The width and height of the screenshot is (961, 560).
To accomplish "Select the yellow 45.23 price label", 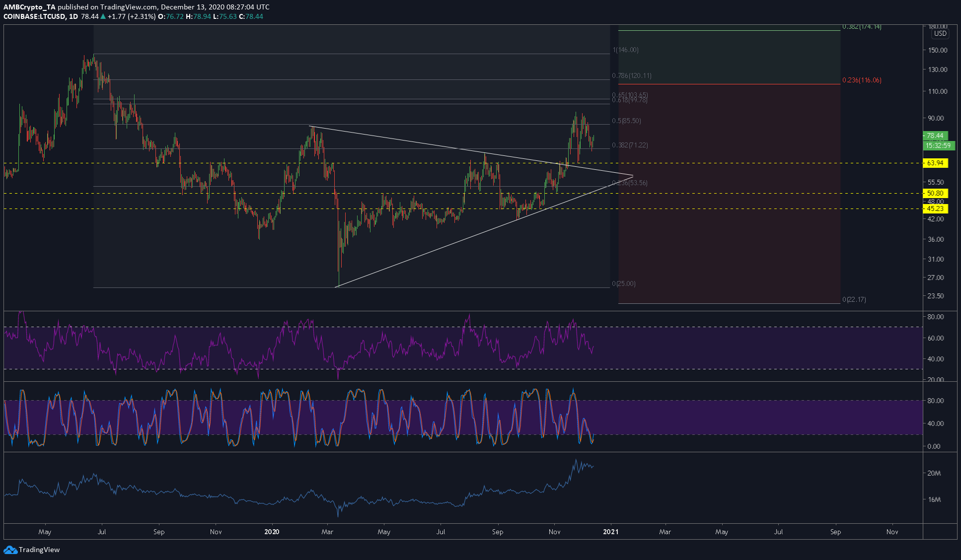I will point(935,209).
